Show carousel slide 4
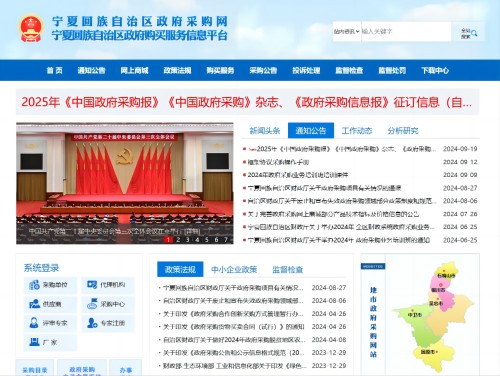The image size is (500, 376). 197,240
